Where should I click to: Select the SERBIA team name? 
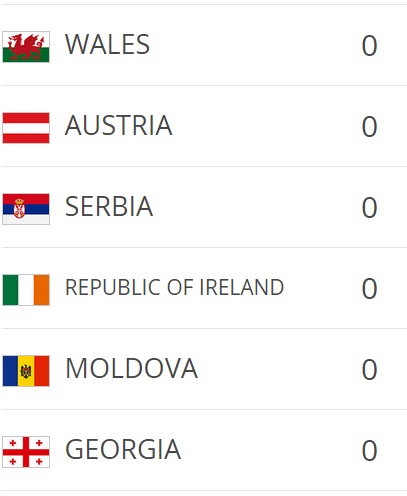[x=109, y=206]
